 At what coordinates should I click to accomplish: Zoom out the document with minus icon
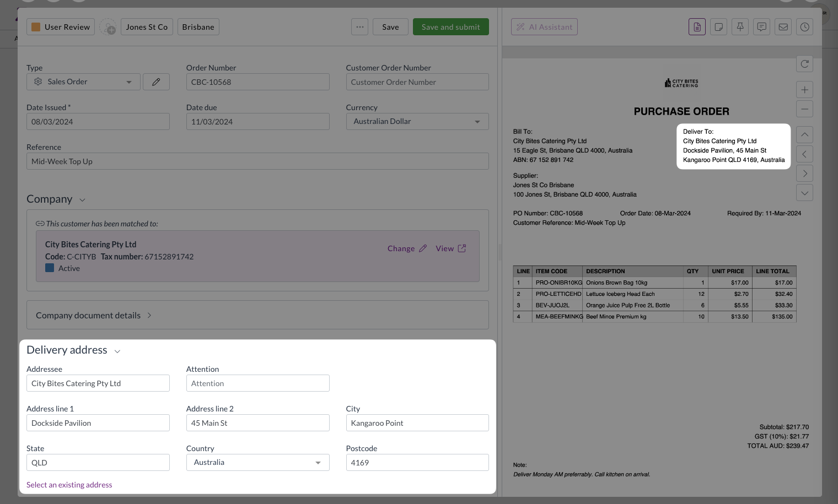click(804, 109)
